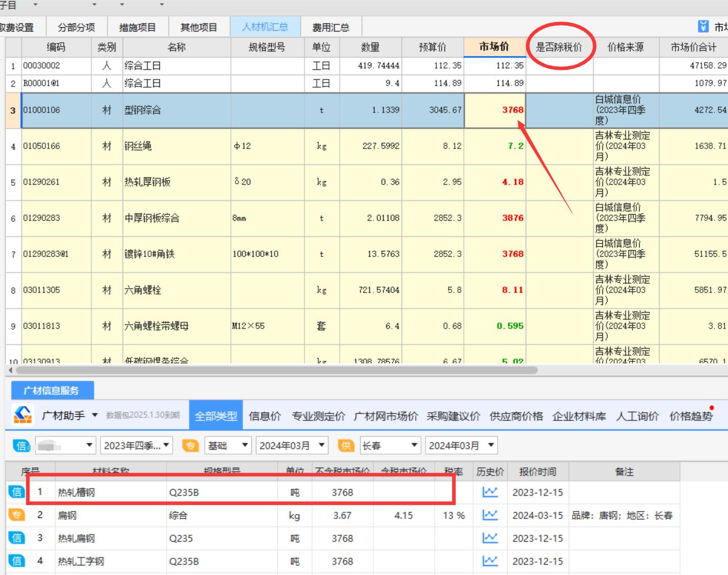Image resolution: width=728 pixels, height=575 pixels.
Task: Select the 全部类型 filter tab
Action: [x=216, y=416]
